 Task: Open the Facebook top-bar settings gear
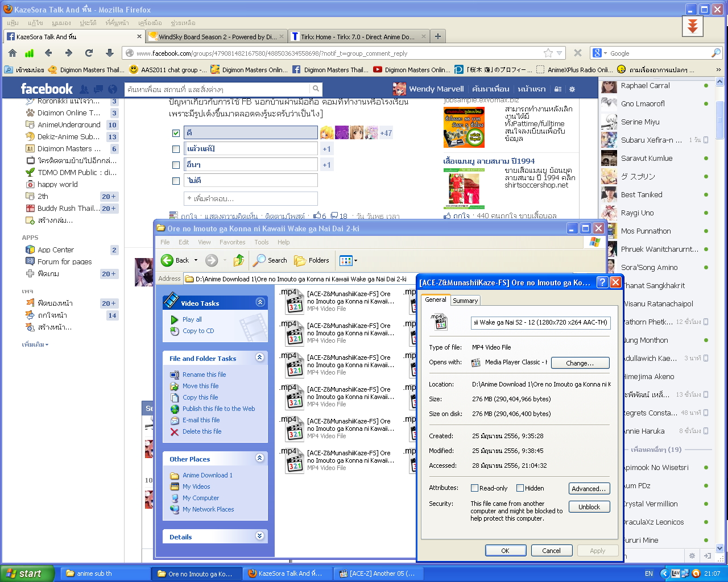coord(572,89)
